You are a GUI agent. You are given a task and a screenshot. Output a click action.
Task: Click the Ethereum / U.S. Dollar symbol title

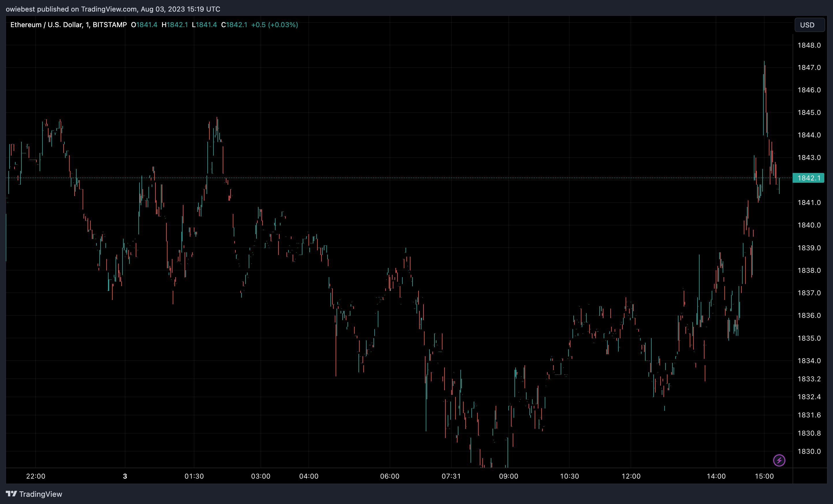69,25
